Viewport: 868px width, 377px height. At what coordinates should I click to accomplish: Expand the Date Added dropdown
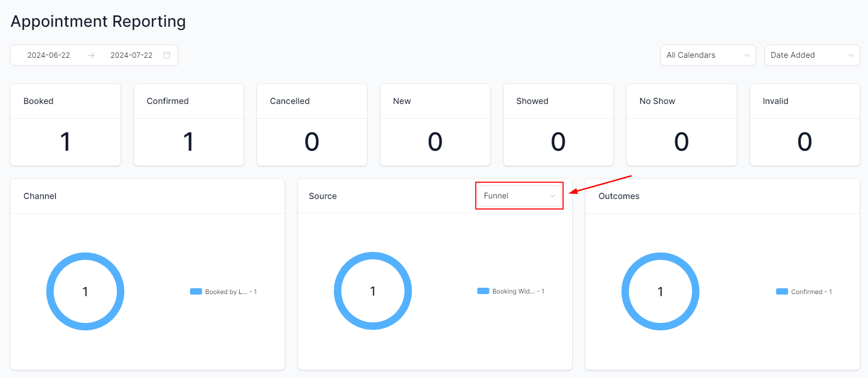point(811,55)
